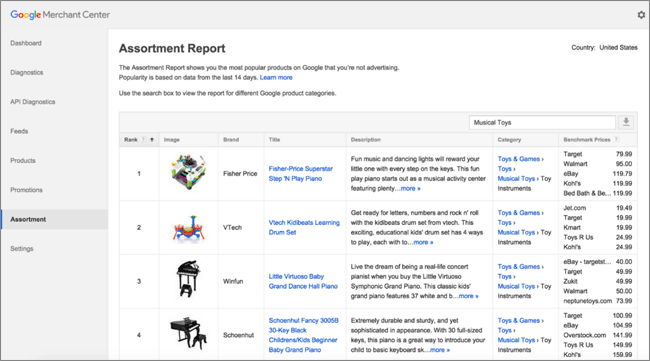Screen dimensions: 650x361
Task: Click the Google Merchant Center logo
Action: [60, 15]
